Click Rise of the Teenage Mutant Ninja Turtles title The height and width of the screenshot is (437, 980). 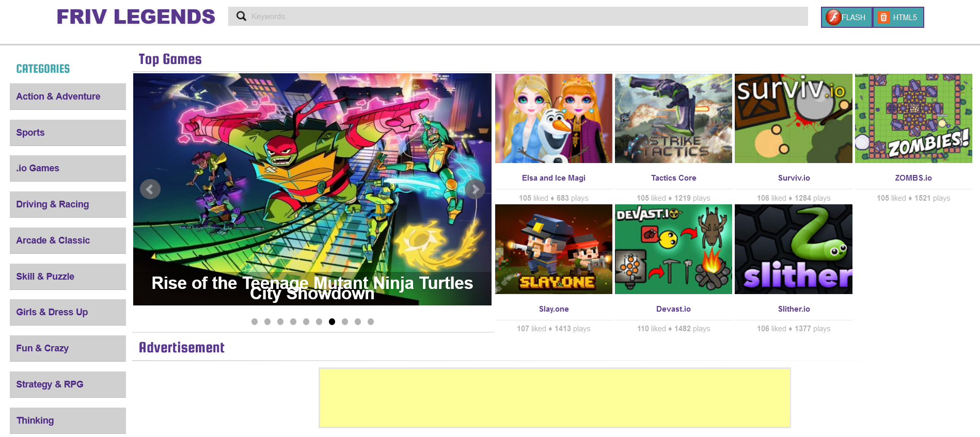[x=312, y=288]
